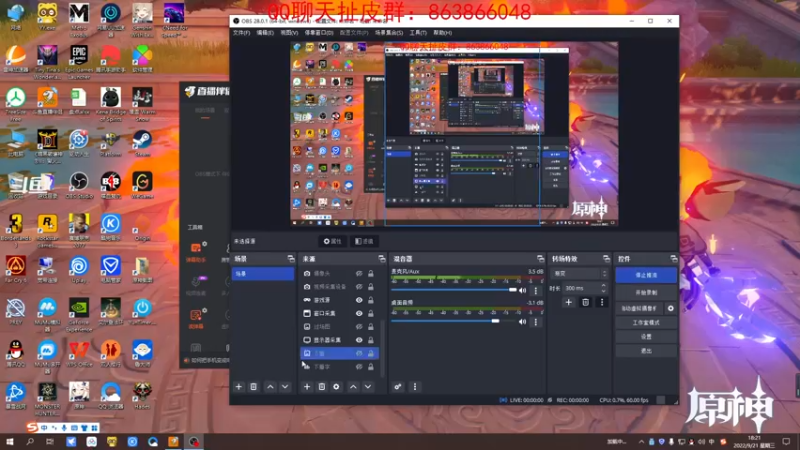This screenshot has width=800, height=450.
Task: Mute the Mic/Aux audio channel
Action: (522, 290)
